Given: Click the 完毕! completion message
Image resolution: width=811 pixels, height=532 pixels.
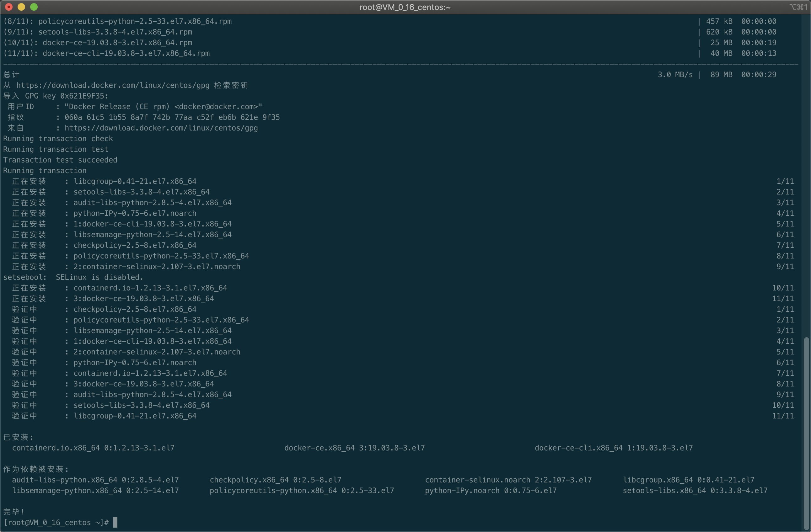Looking at the screenshot, I should coord(13,512).
